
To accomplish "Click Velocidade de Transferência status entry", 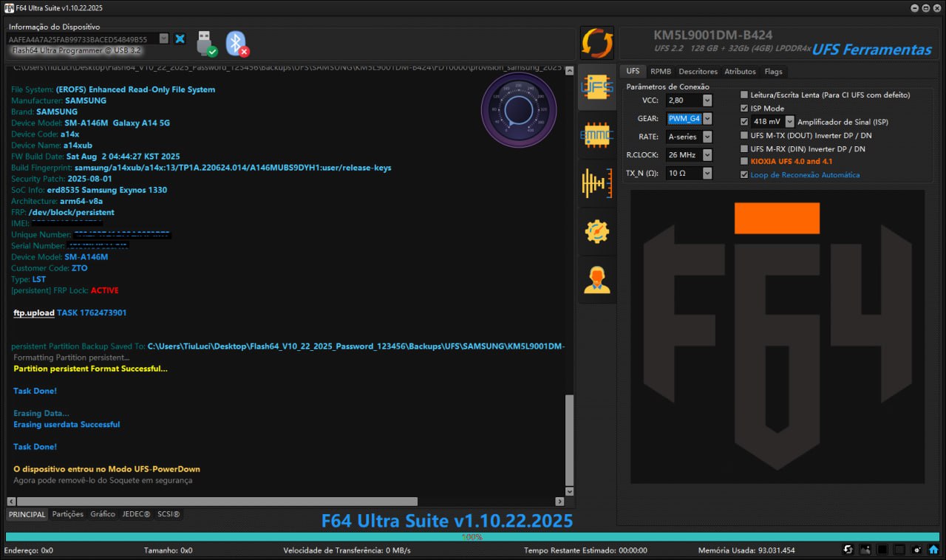I will pyautogui.click(x=347, y=550).
